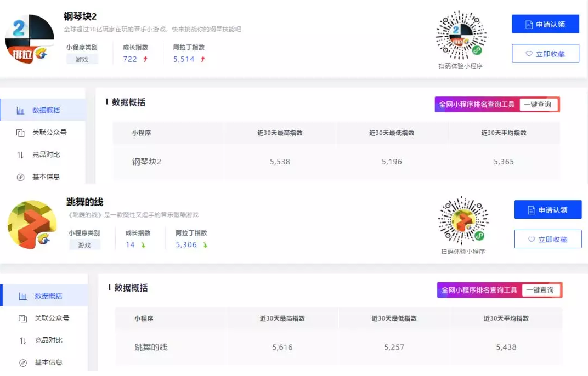588x376 pixels.
Task: Click the 关联公众号 icon in 钢琴块2 sidebar
Action: 20,133
